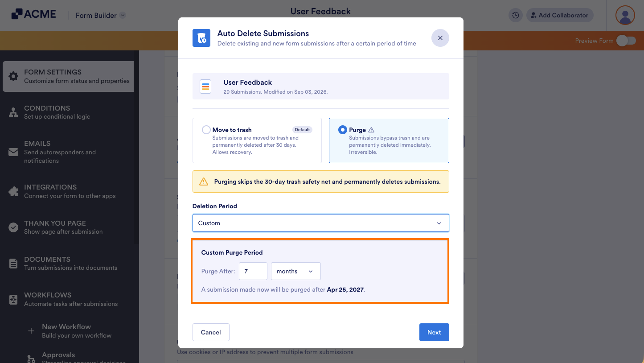Click the Cancel button

pyautogui.click(x=211, y=332)
